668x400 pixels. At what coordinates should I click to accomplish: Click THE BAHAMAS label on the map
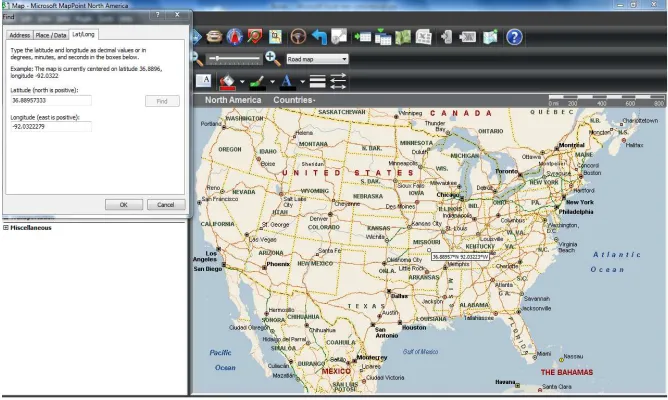coord(567,372)
